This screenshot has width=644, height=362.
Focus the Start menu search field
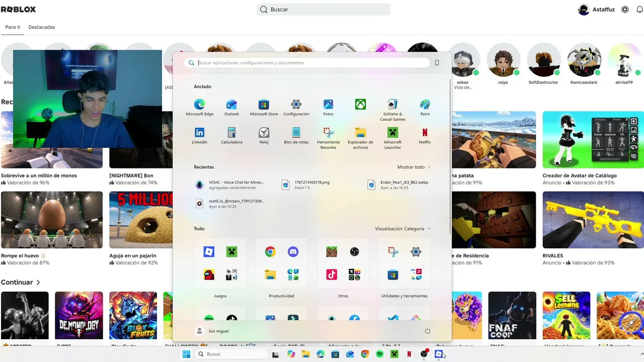[307, 63]
